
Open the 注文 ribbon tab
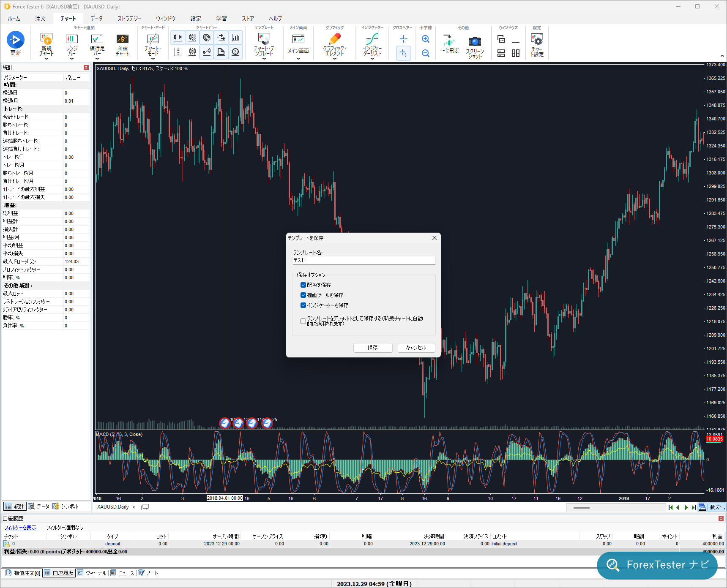pyautogui.click(x=41, y=19)
